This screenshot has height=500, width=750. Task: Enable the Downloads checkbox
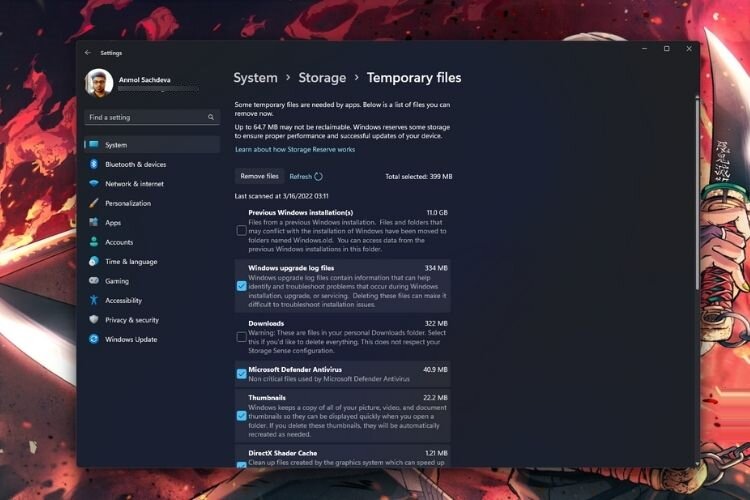click(242, 337)
